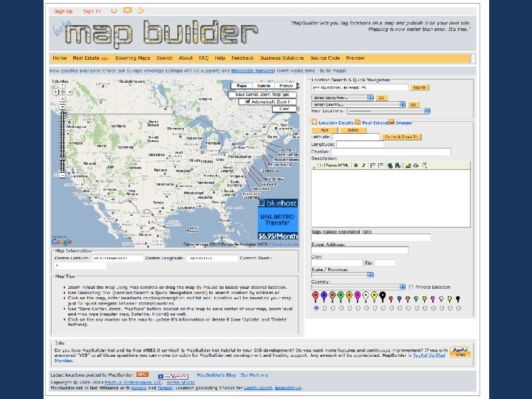Zoom out with the map minus button
This screenshot has height=399, width=532.
(62, 175)
